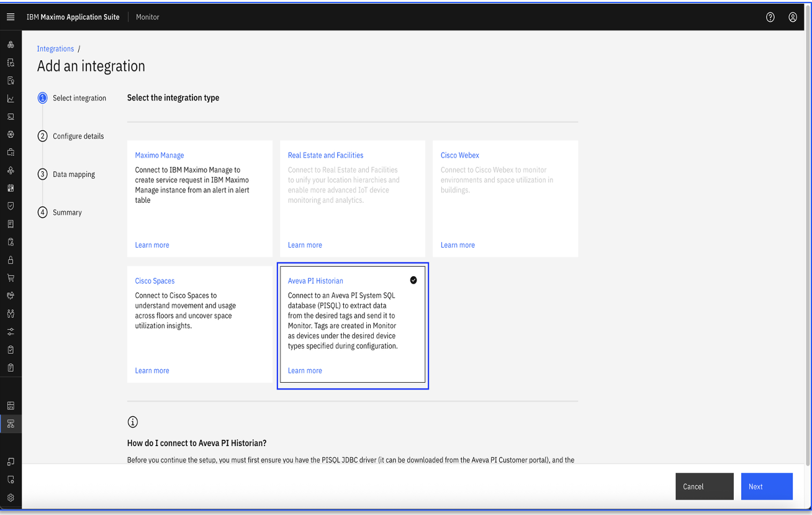Go to step 3 Data mapping
The width and height of the screenshot is (812, 515).
[x=66, y=174]
